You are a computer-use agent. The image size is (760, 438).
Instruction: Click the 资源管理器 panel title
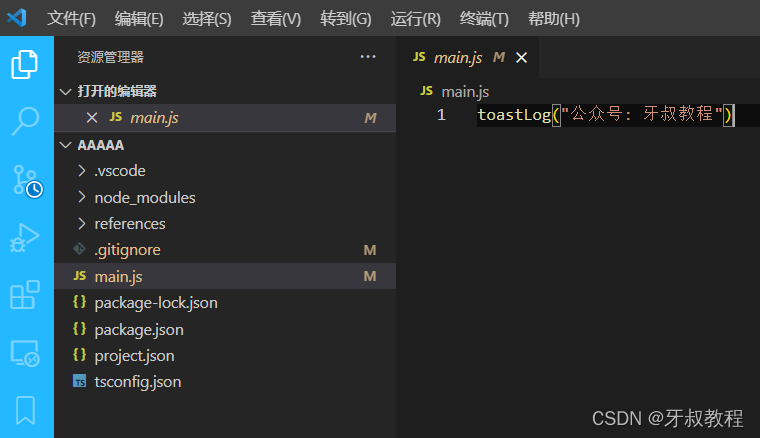[x=111, y=57]
